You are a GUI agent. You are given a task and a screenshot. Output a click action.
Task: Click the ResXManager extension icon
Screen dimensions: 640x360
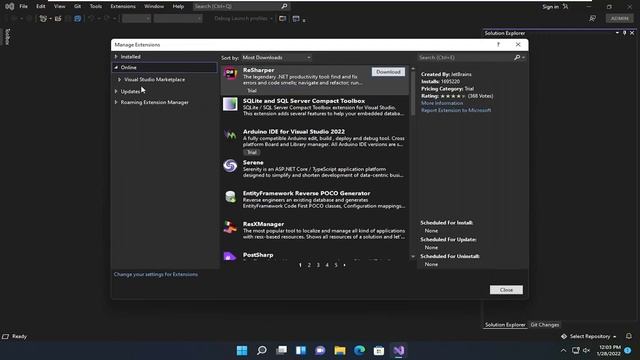(230, 227)
